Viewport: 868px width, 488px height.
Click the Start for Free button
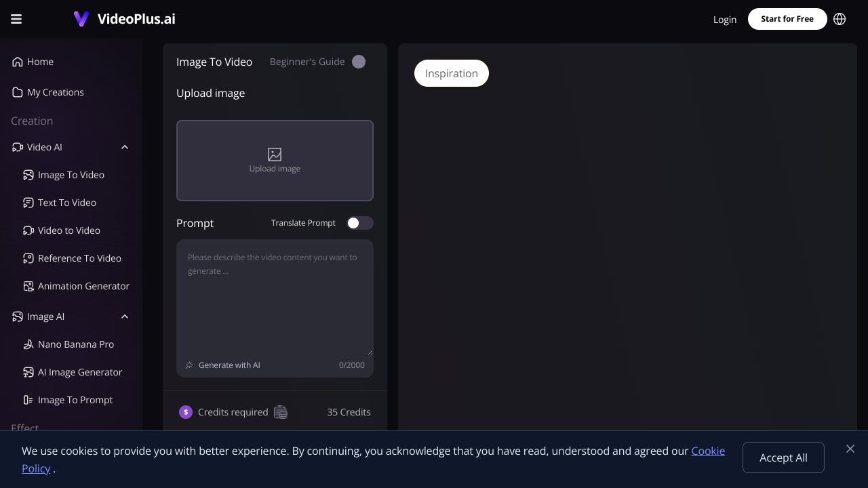[x=787, y=19]
